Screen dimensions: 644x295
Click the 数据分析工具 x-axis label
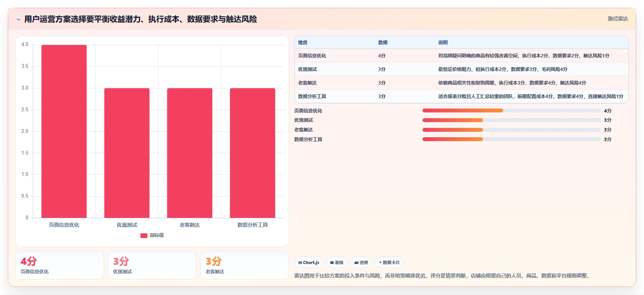253,225
